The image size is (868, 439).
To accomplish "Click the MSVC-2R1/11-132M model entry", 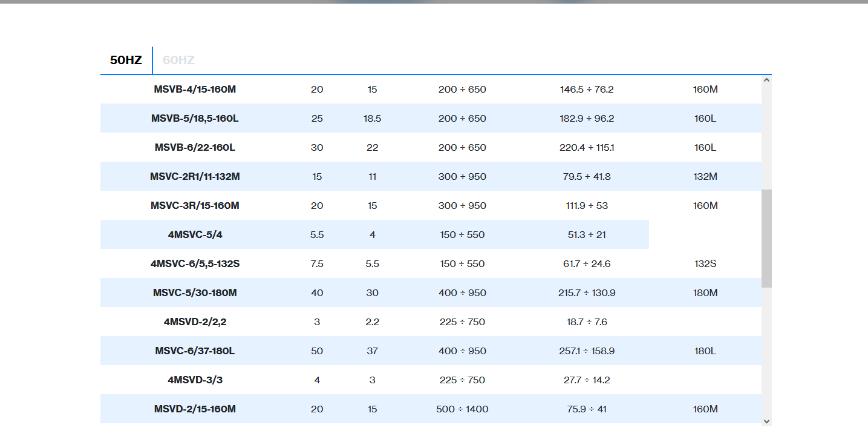I will pyautogui.click(x=195, y=177).
